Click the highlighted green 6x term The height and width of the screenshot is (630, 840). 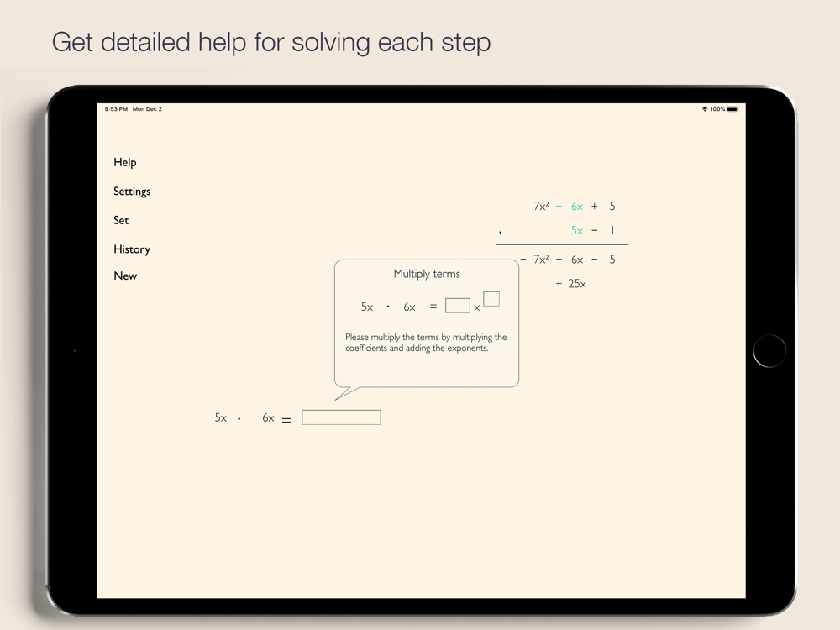point(577,206)
